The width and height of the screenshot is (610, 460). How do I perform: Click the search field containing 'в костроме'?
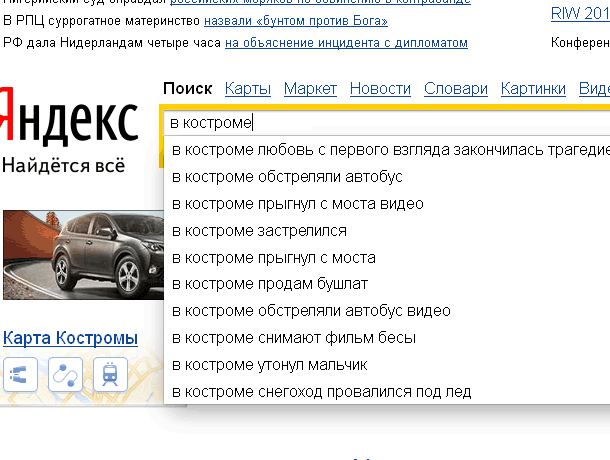(x=387, y=123)
